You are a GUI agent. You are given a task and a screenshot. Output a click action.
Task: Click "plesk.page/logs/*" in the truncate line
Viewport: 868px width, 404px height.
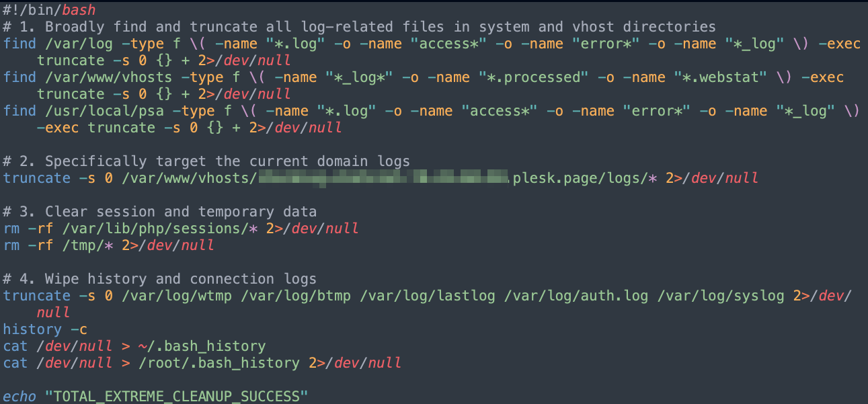[x=584, y=178]
